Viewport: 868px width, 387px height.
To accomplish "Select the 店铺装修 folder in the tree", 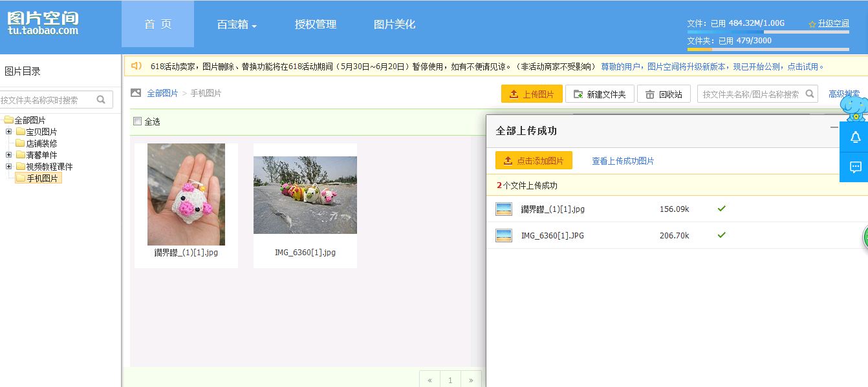I will tap(41, 143).
